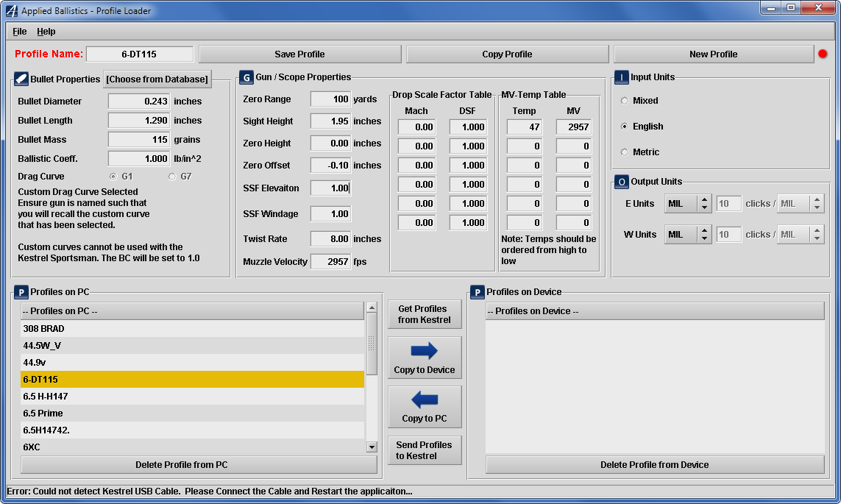Click the Profile Name field
Screen dimensions: 841x504
pyautogui.click(x=140, y=54)
